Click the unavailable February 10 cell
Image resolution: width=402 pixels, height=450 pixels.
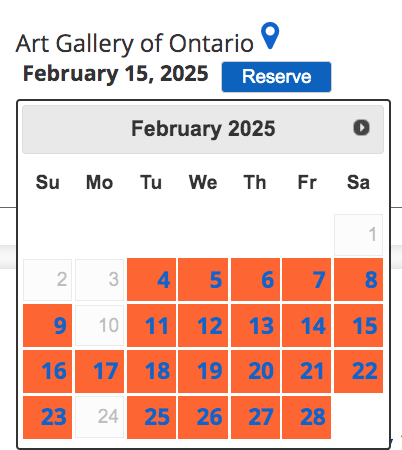point(99,325)
